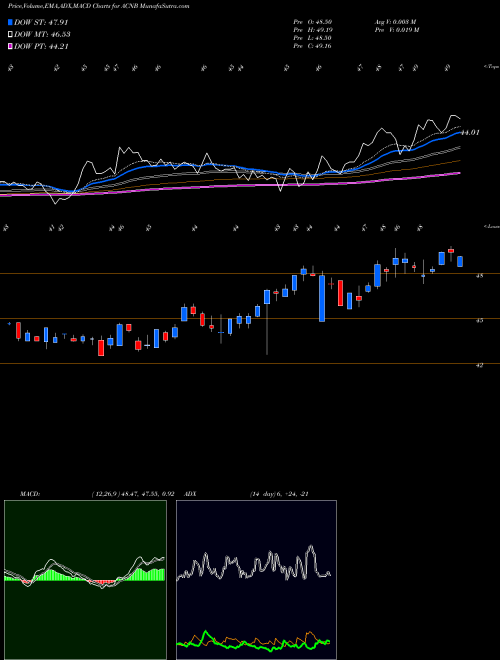Click the MACD panel title label

30,494
